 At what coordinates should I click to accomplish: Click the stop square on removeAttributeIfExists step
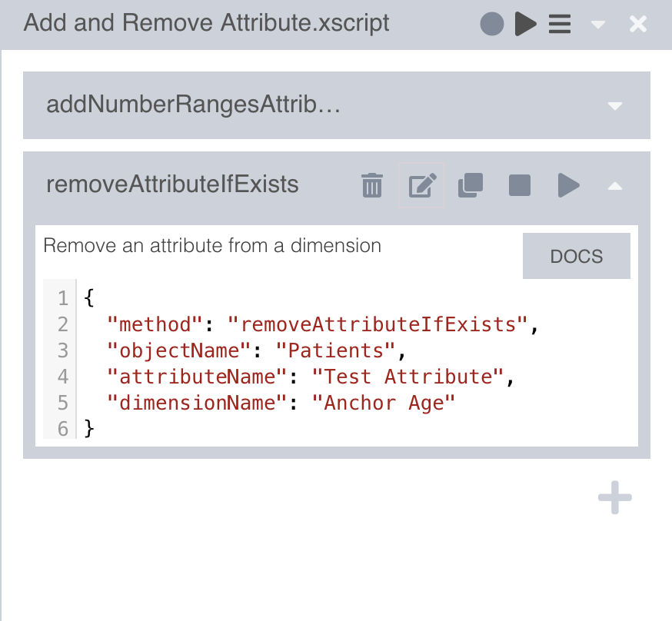click(520, 185)
